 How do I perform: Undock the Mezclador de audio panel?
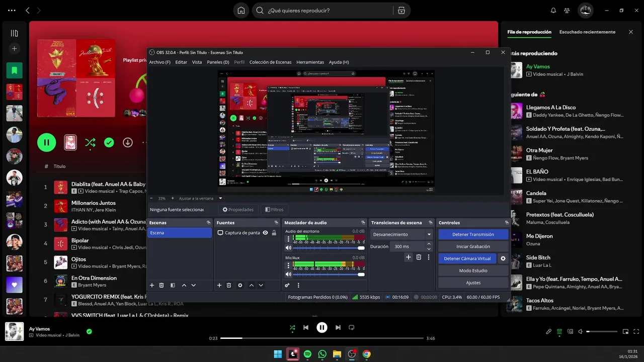(363, 222)
